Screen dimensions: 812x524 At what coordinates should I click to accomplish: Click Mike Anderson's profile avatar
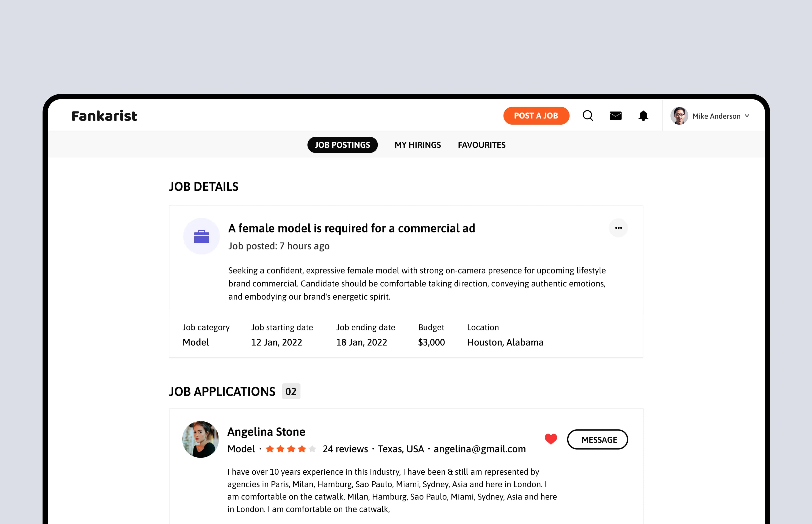click(x=679, y=116)
